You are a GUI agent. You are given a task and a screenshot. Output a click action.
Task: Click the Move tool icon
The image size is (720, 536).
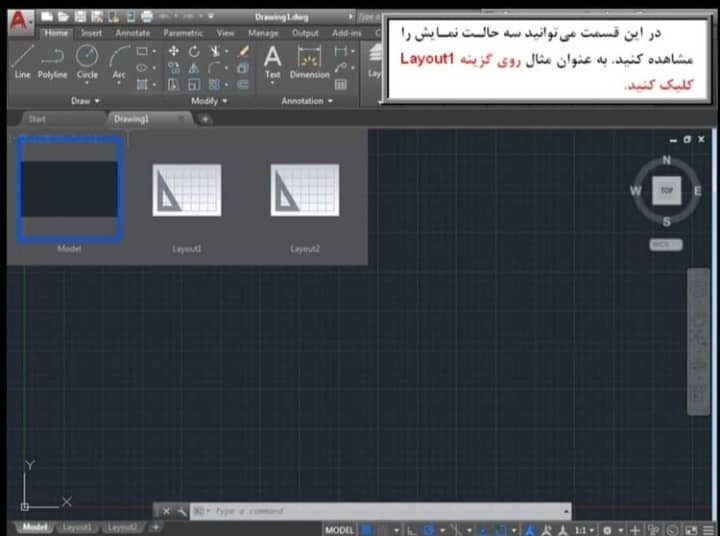[x=174, y=51]
